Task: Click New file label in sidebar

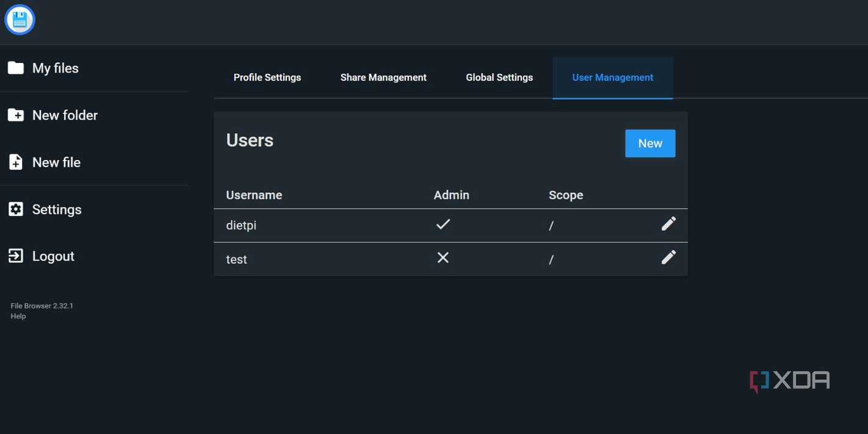Action: tap(56, 162)
